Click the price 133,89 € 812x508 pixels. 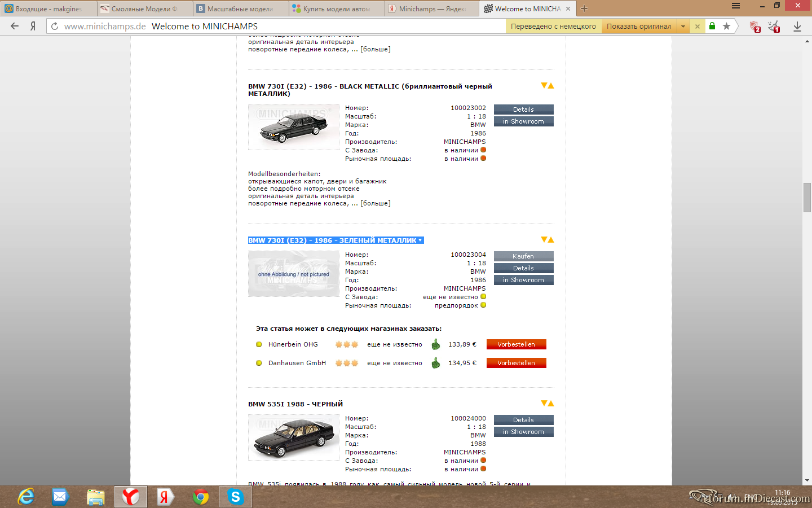click(x=462, y=344)
